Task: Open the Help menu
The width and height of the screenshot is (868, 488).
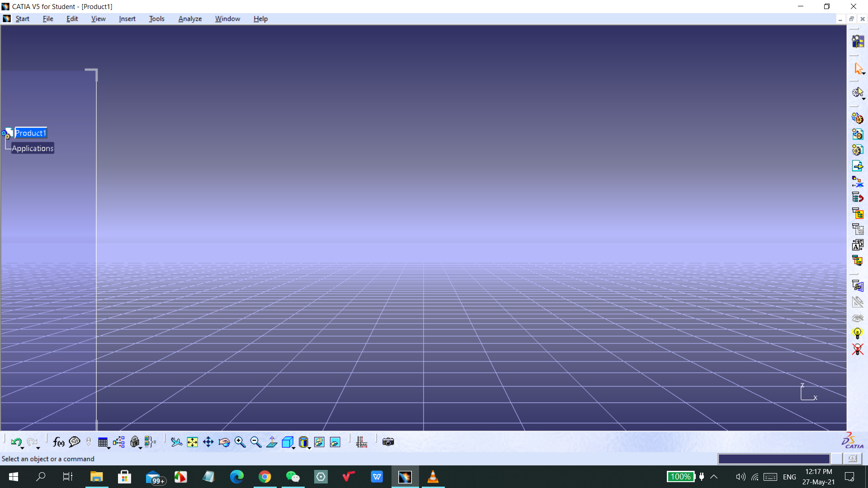Action: tap(261, 19)
